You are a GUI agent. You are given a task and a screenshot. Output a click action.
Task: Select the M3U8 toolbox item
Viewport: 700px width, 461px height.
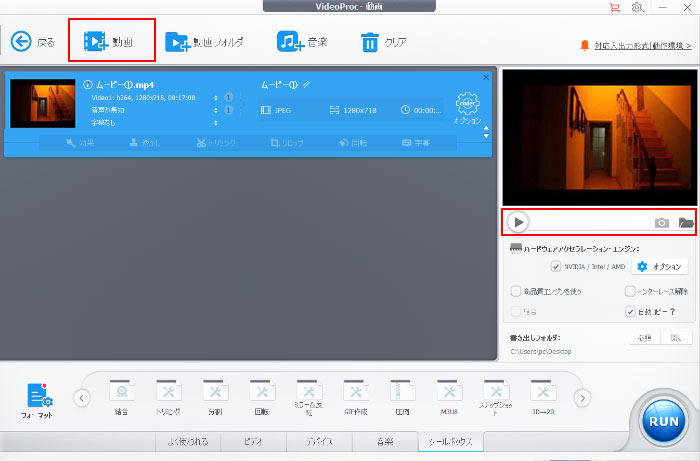click(450, 397)
